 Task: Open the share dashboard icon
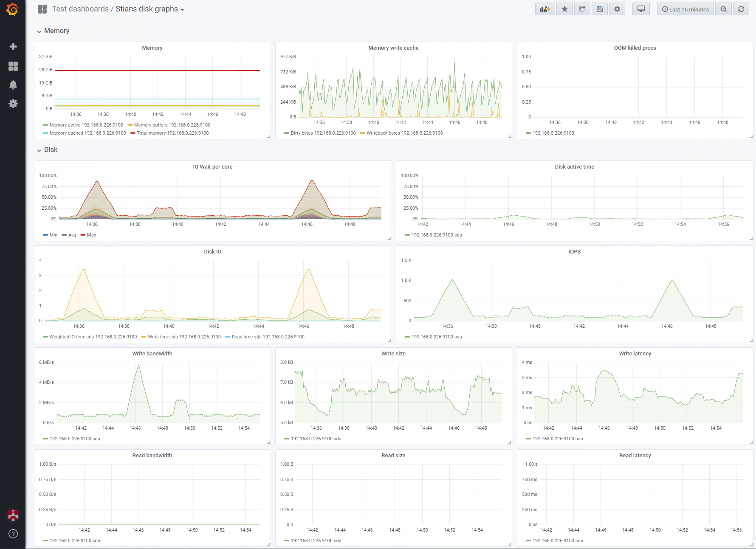[x=582, y=9]
